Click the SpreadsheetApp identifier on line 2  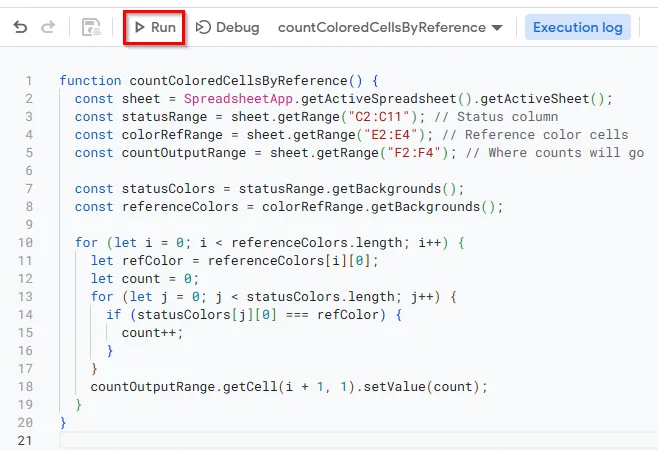coord(238,99)
